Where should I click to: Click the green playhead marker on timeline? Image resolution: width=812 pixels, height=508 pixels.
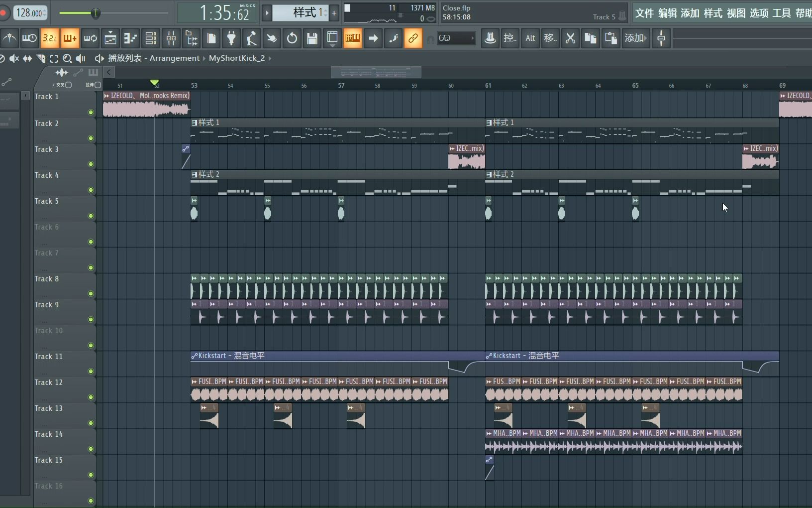pos(155,82)
